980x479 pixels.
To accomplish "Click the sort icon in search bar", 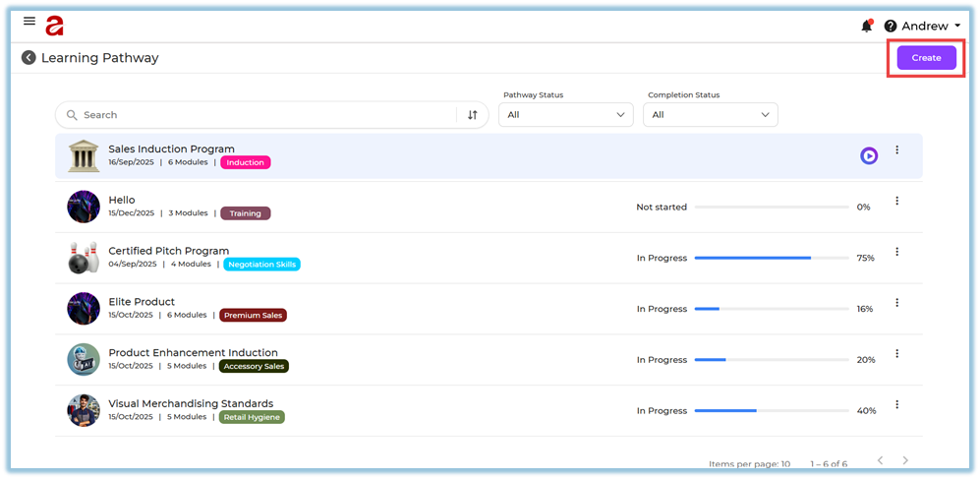I will (473, 115).
